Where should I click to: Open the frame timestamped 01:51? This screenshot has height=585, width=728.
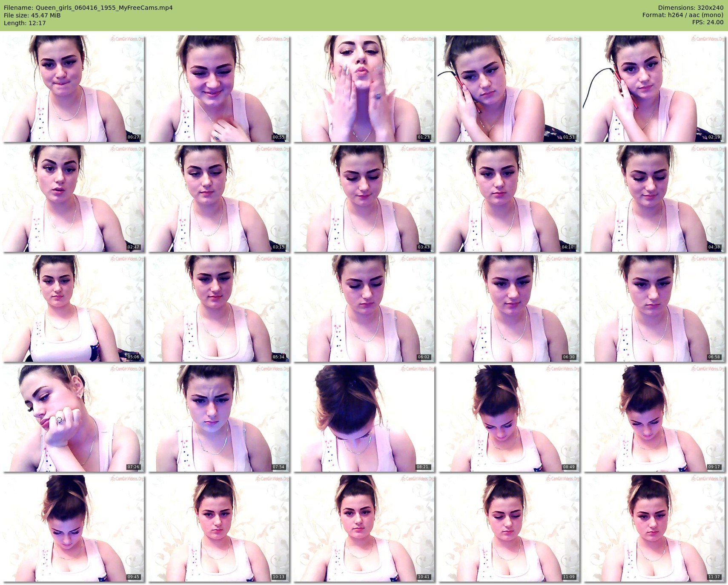[509, 89]
